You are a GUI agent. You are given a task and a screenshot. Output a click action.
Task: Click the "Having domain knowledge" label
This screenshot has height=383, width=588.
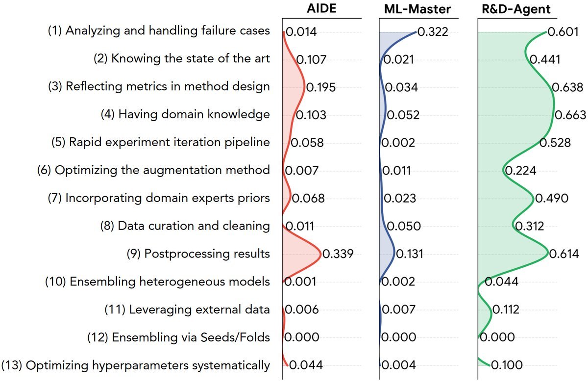pos(185,114)
